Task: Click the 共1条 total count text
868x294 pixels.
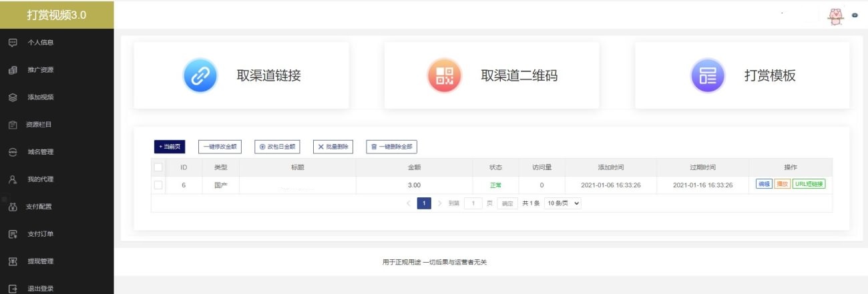Action: coord(531,203)
